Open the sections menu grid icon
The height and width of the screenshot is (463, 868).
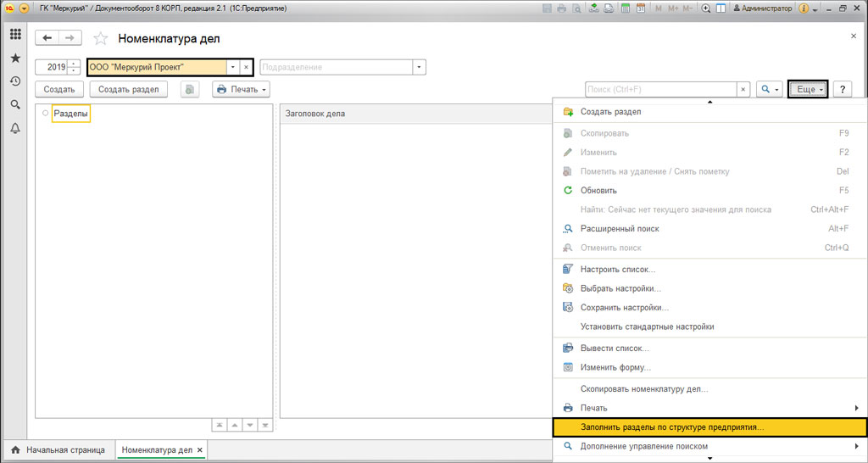[15, 34]
